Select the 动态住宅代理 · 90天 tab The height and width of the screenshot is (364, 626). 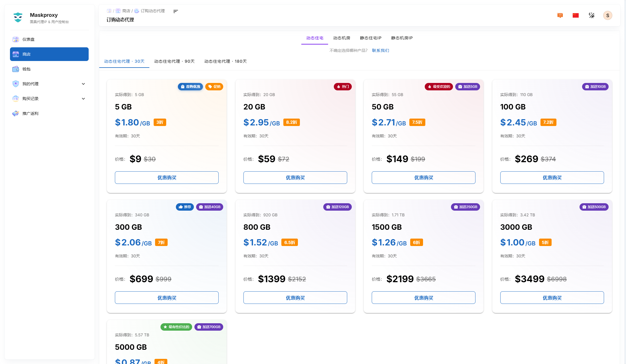pos(174,61)
